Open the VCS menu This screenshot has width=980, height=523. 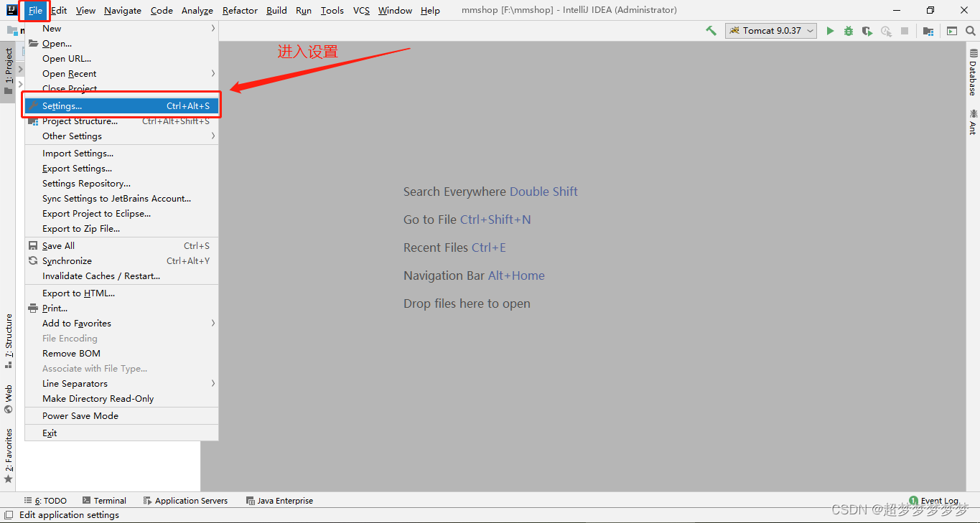(361, 10)
